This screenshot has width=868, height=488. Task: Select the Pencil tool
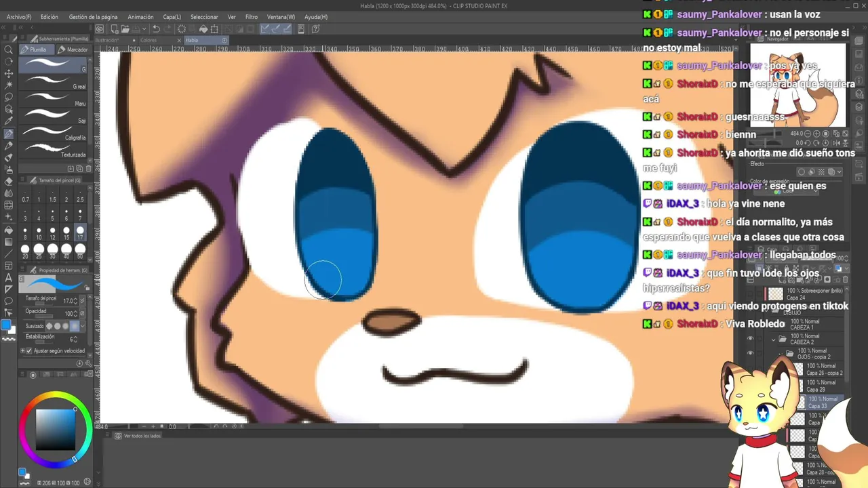click(x=9, y=146)
